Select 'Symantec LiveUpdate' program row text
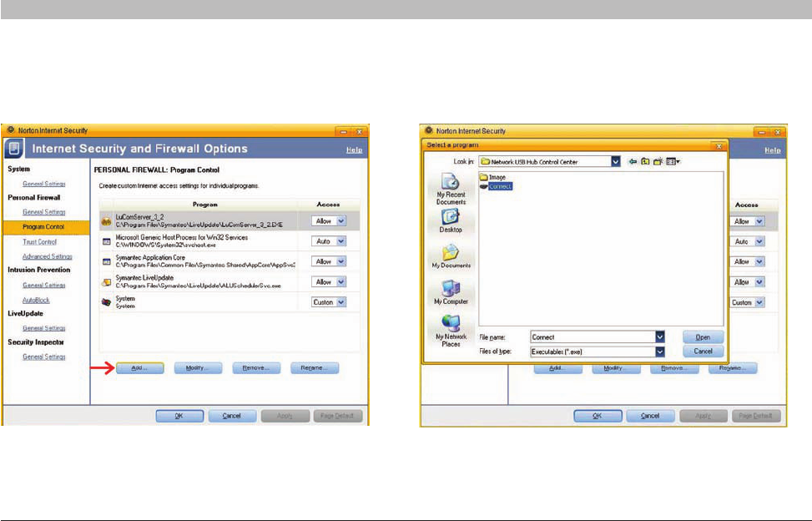Screen dimensions: 812x521 144,278
